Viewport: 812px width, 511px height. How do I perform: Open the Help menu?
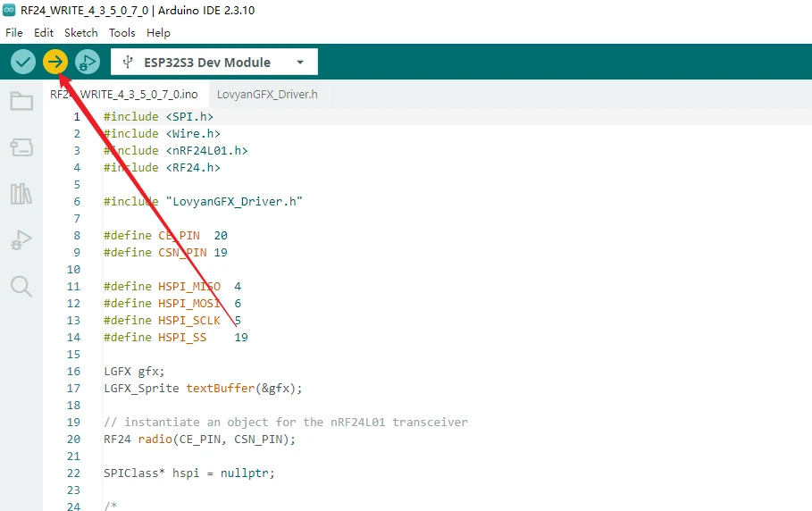(x=158, y=33)
